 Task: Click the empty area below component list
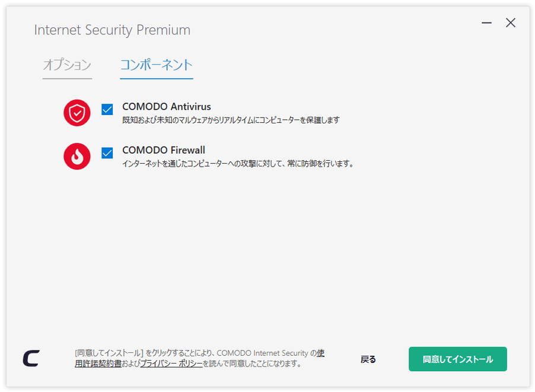coord(267,256)
